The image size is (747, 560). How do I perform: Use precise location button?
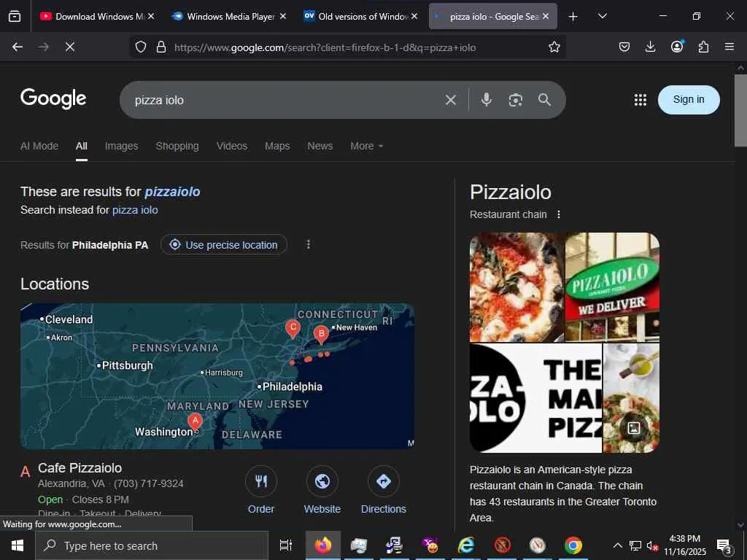(x=224, y=245)
